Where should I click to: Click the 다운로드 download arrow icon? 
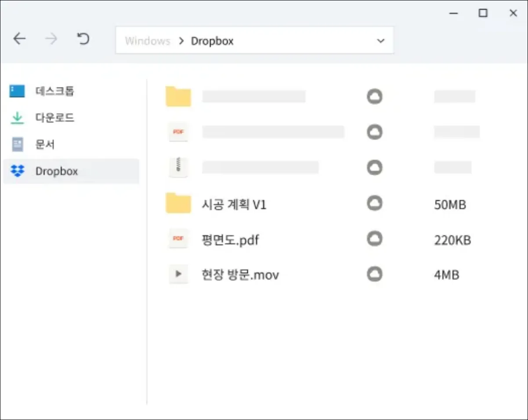[x=17, y=118]
